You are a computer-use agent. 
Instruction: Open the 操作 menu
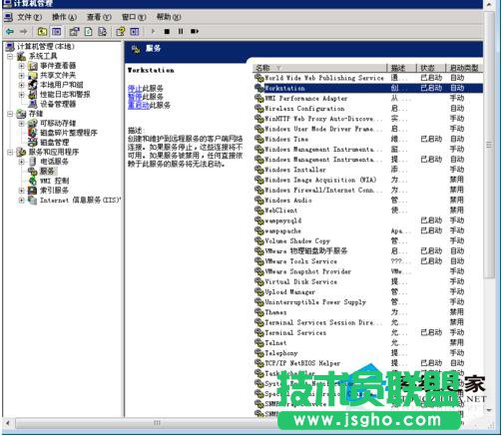[x=64, y=17]
